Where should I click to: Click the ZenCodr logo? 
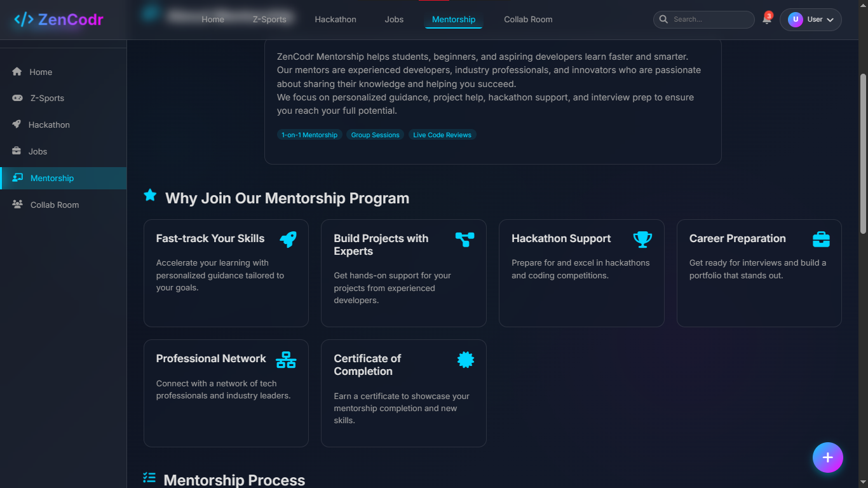point(58,20)
